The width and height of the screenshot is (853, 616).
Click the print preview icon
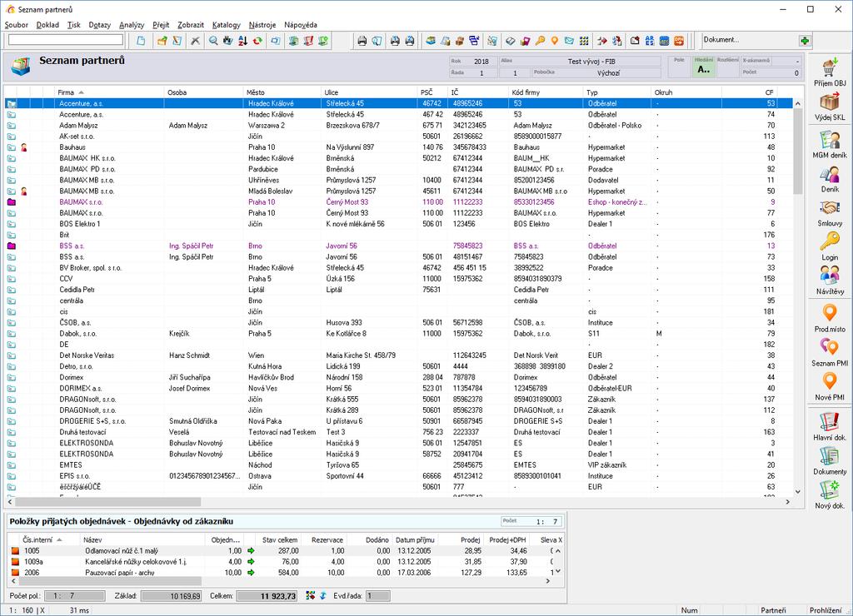pos(377,41)
